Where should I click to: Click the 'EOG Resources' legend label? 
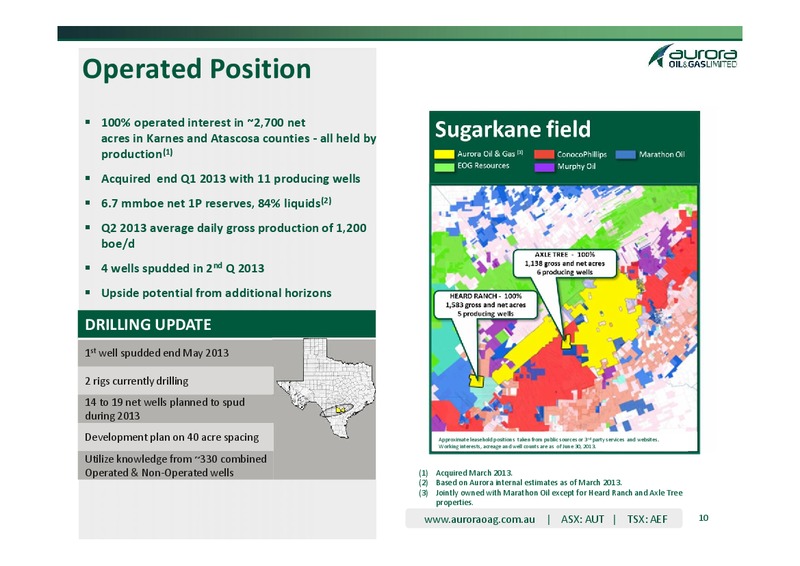(x=483, y=165)
